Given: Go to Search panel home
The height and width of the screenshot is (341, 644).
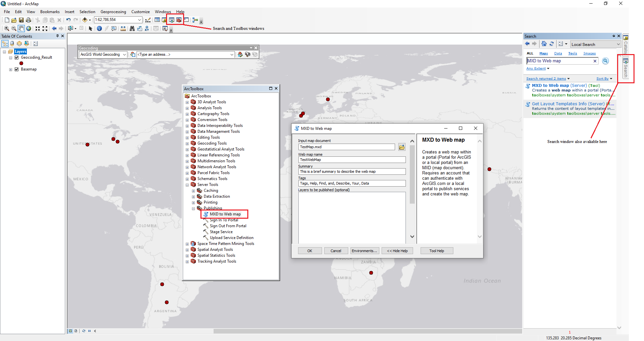Looking at the screenshot, I should coord(544,44).
